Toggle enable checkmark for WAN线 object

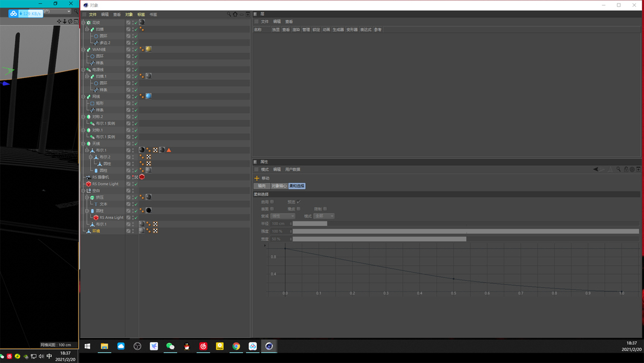135,50
